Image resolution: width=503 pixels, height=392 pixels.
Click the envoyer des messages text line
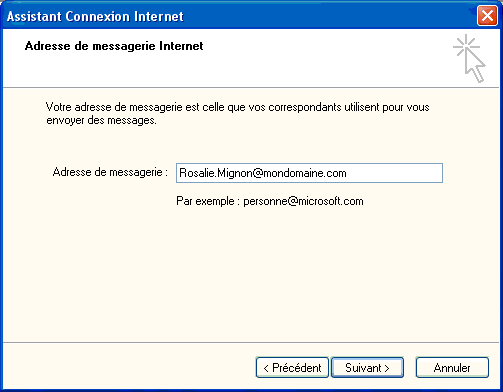tap(101, 120)
